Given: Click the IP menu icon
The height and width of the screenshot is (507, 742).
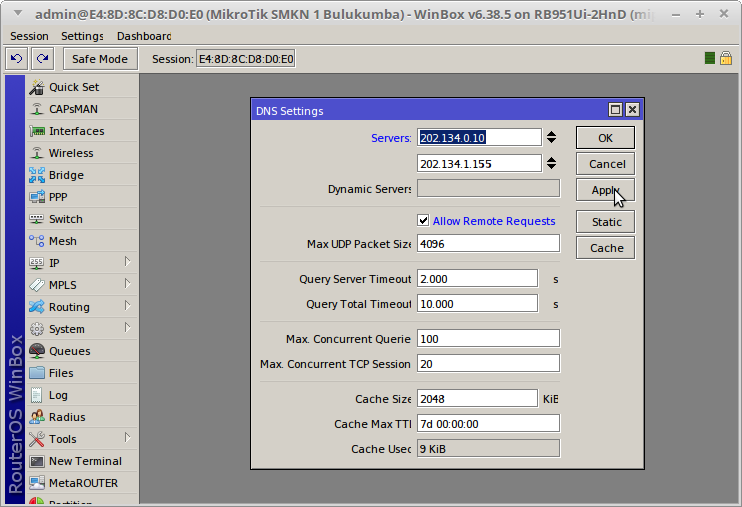Looking at the screenshot, I should click(36, 263).
